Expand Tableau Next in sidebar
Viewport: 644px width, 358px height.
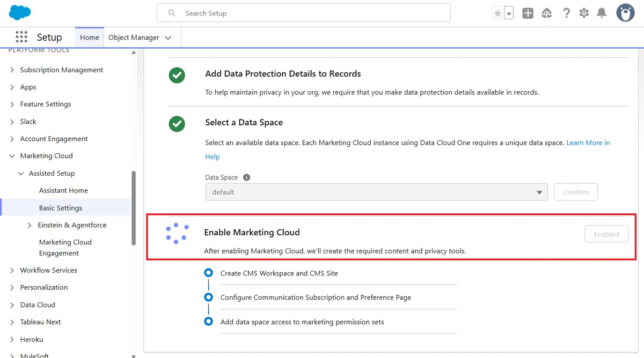[x=12, y=322]
